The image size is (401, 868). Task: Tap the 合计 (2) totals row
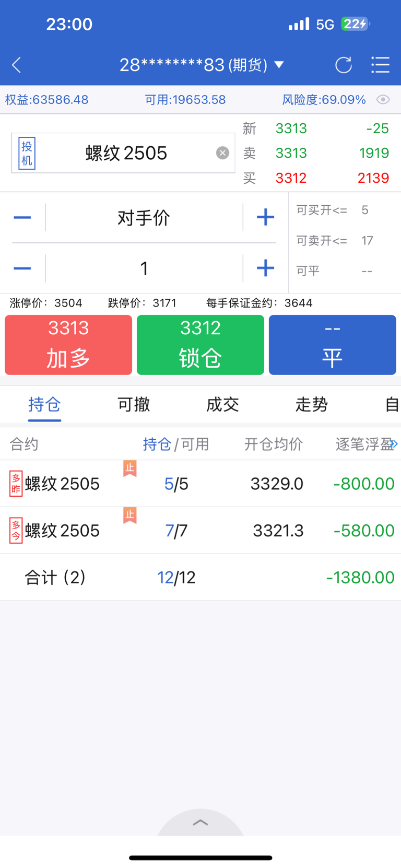tap(200, 578)
